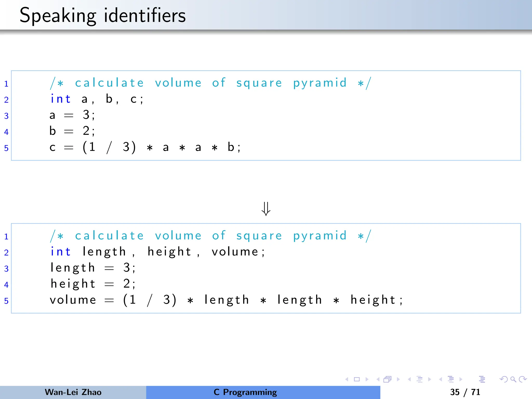The height and width of the screenshot is (399, 532).
Task: Click the stacked frames navigation icon
Action: point(388,380)
